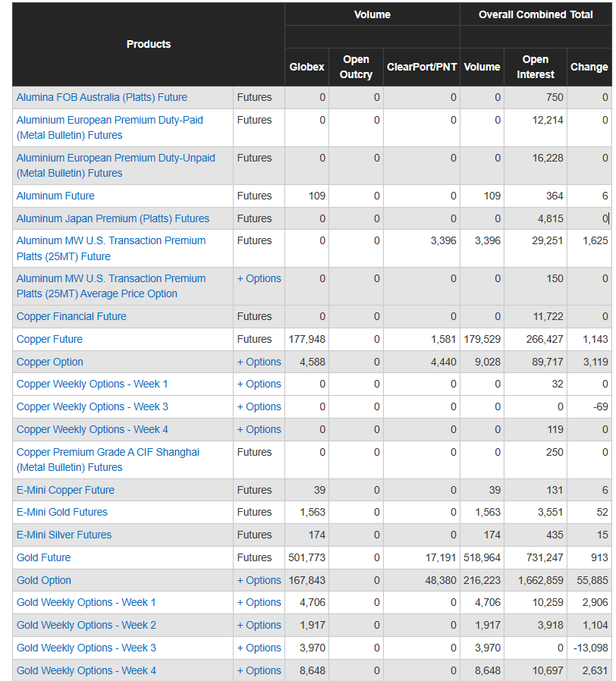Open Aluminium European Premium Duty-Paid Futures link
This screenshot has width=616, height=681.
pyautogui.click(x=109, y=127)
